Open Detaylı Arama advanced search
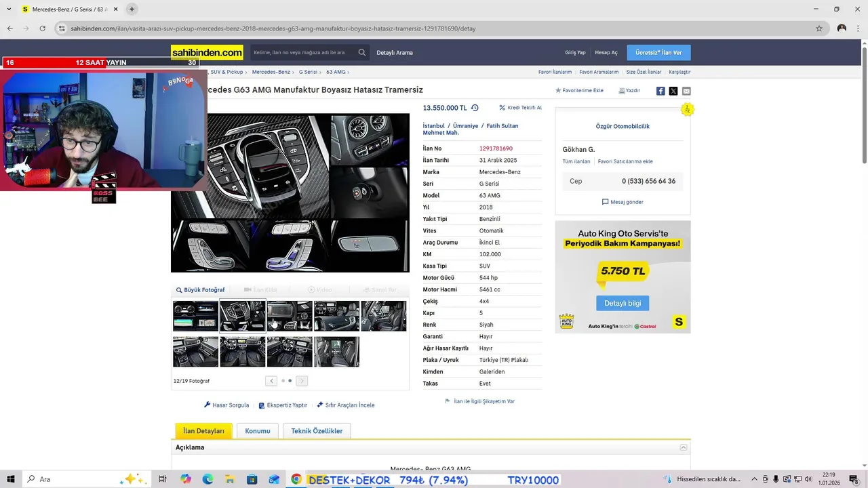 [395, 52]
